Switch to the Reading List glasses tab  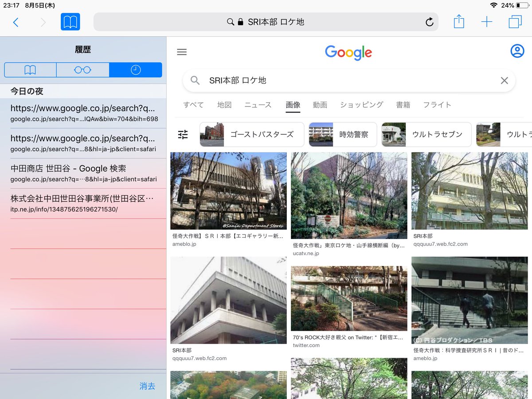pyautogui.click(x=83, y=70)
